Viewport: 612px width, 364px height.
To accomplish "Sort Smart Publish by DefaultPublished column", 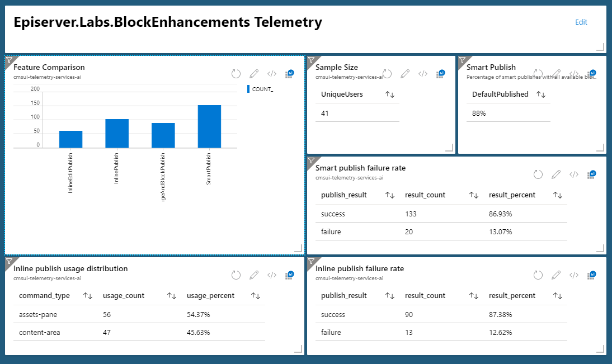I will tap(541, 94).
